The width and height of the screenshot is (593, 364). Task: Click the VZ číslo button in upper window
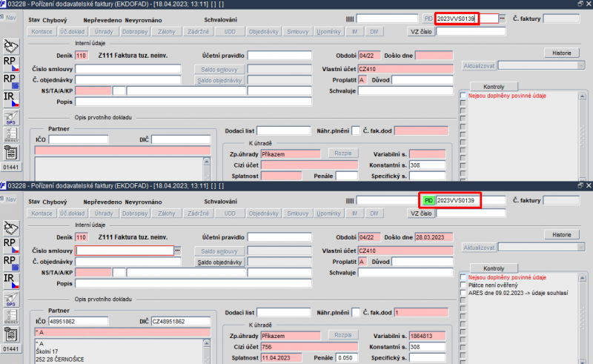[421, 32]
